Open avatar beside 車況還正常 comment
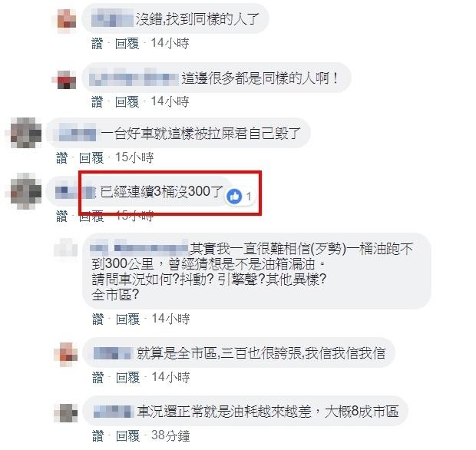The width and height of the screenshot is (476, 450). [66, 413]
